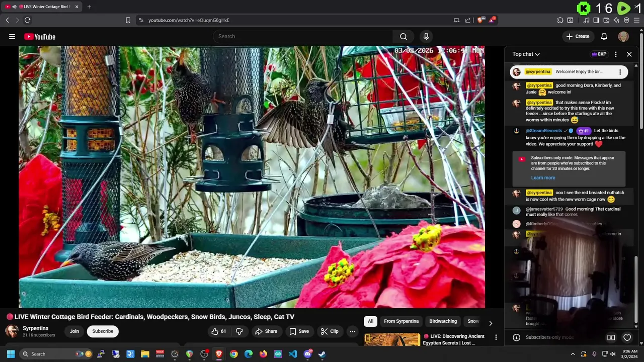View Subscribers-only mode info icon
The height and width of the screenshot is (362, 644).
tap(516, 337)
